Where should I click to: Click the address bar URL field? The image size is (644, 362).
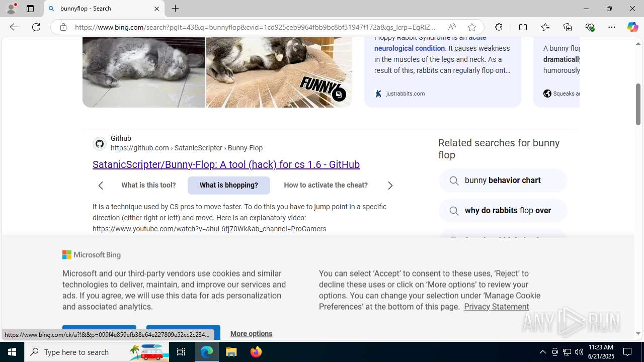pos(256,27)
